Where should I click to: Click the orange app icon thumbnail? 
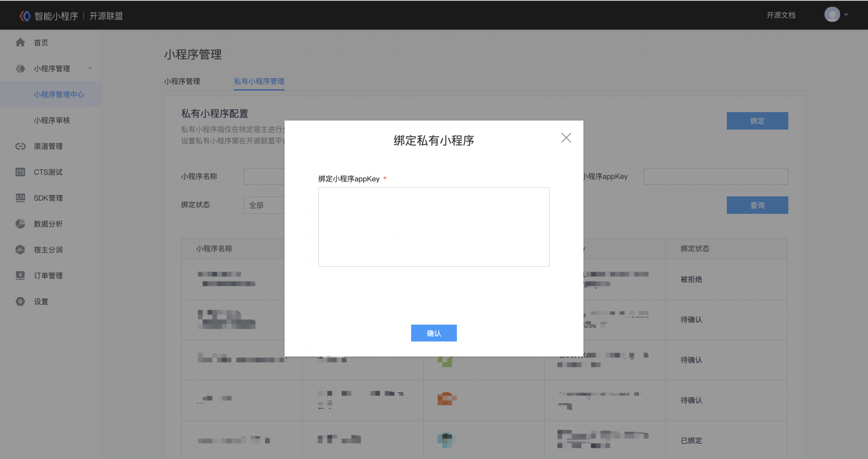click(x=445, y=399)
